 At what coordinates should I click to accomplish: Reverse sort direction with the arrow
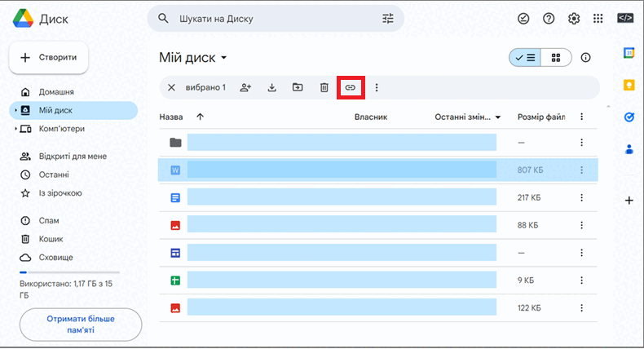click(x=200, y=117)
